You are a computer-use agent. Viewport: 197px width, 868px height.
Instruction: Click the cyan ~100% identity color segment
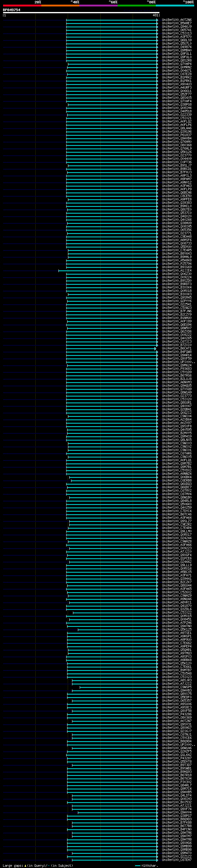[175, 6]
